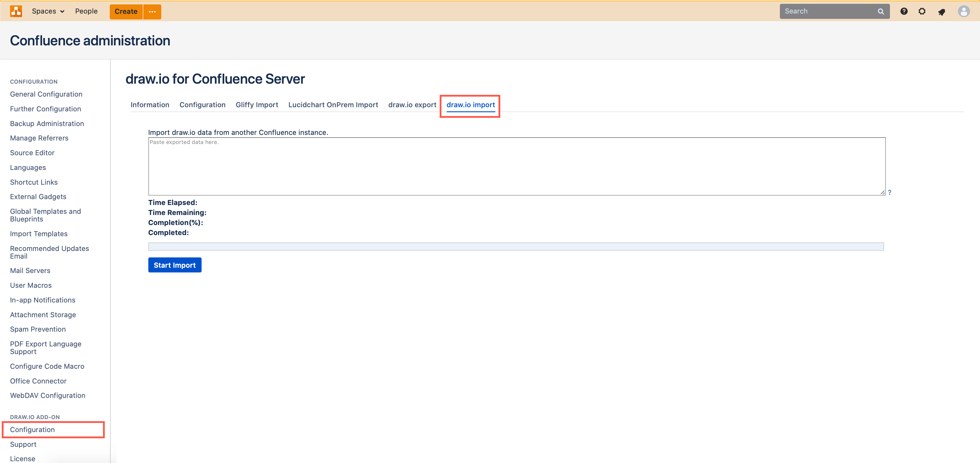Click the search magnifier icon
Image resolution: width=980 pixels, height=463 pixels.
coord(881,11)
